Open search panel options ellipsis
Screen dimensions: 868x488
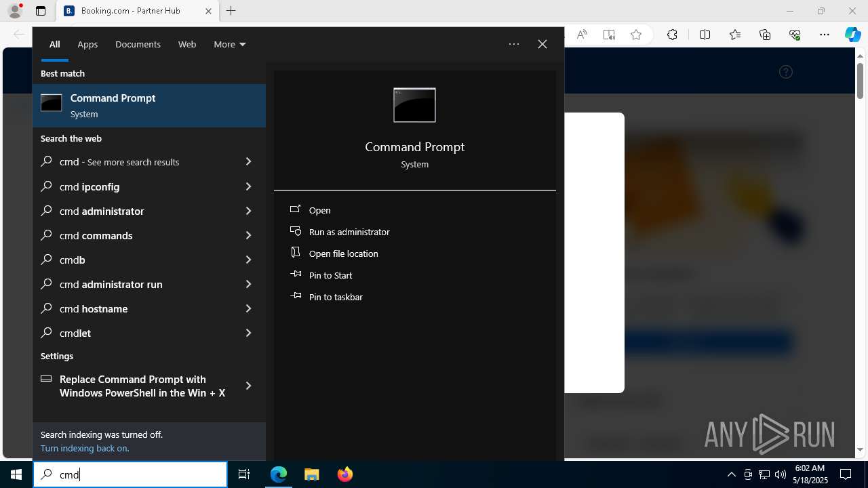tap(514, 44)
